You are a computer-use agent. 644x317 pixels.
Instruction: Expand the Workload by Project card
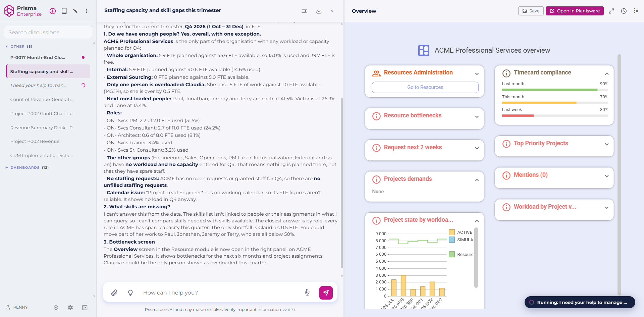pos(607,208)
